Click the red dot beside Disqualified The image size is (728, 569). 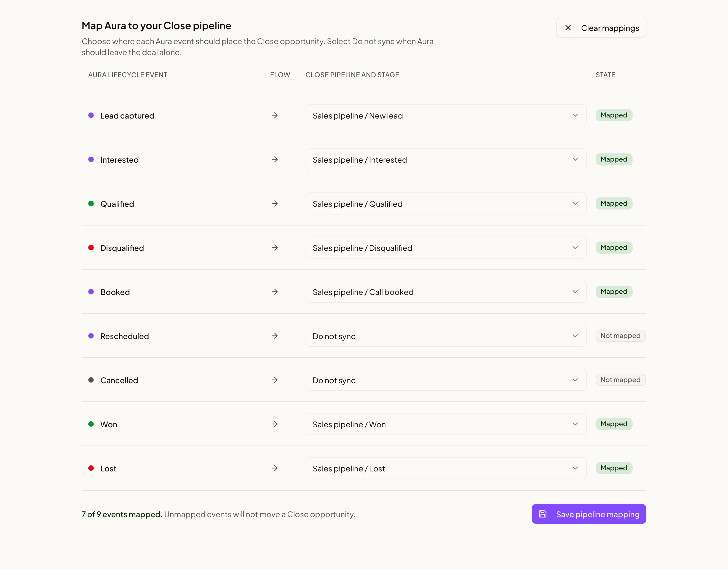point(91,248)
